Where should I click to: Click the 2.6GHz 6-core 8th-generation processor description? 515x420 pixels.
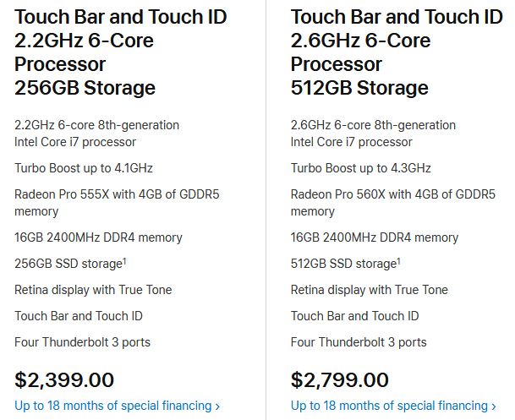[373, 134]
